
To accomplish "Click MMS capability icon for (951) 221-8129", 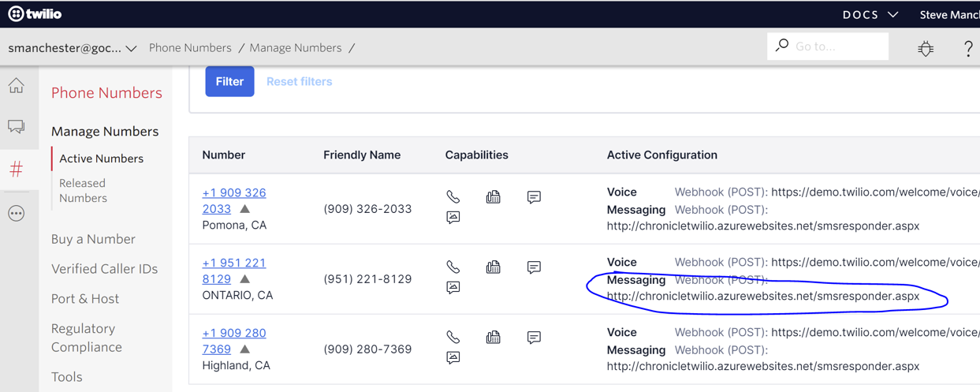I will [x=453, y=287].
